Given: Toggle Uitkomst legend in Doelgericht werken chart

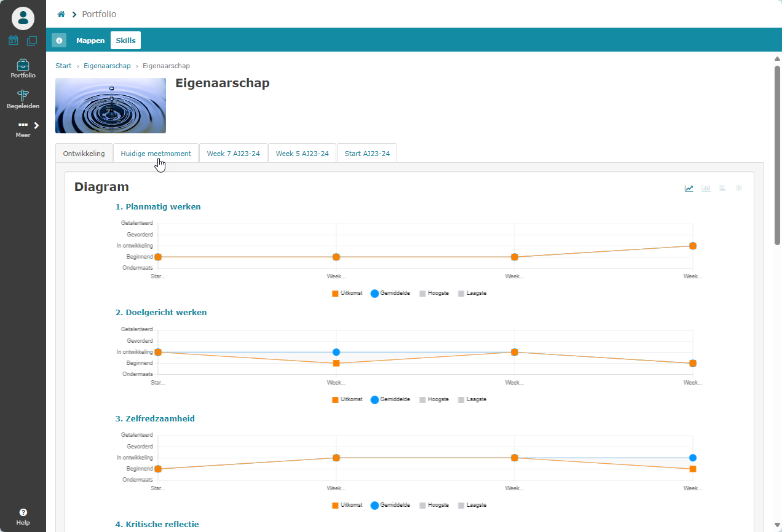Looking at the screenshot, I should (347, 399).
